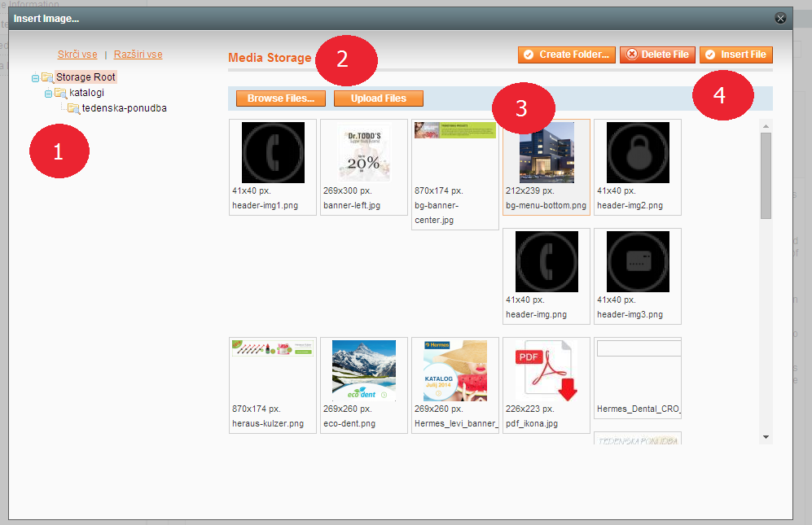Close the Insert Image dialog

pyautogui.click(x=780, y=18)
